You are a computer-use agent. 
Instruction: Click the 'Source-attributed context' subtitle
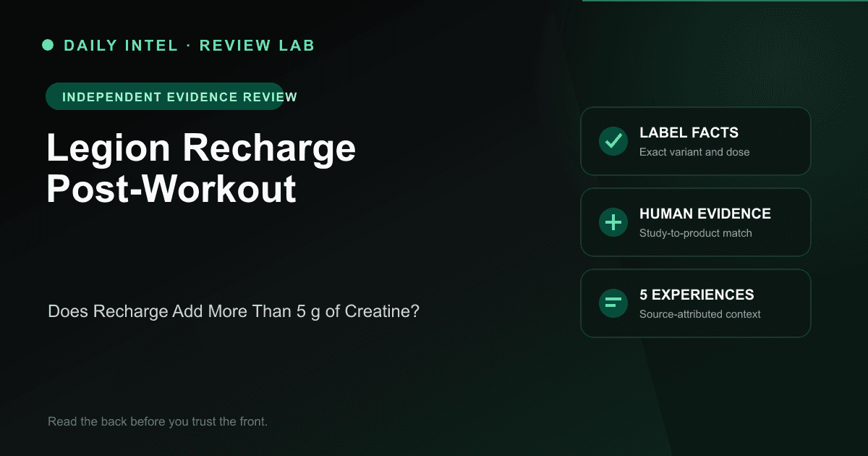(x=700, y=314)
